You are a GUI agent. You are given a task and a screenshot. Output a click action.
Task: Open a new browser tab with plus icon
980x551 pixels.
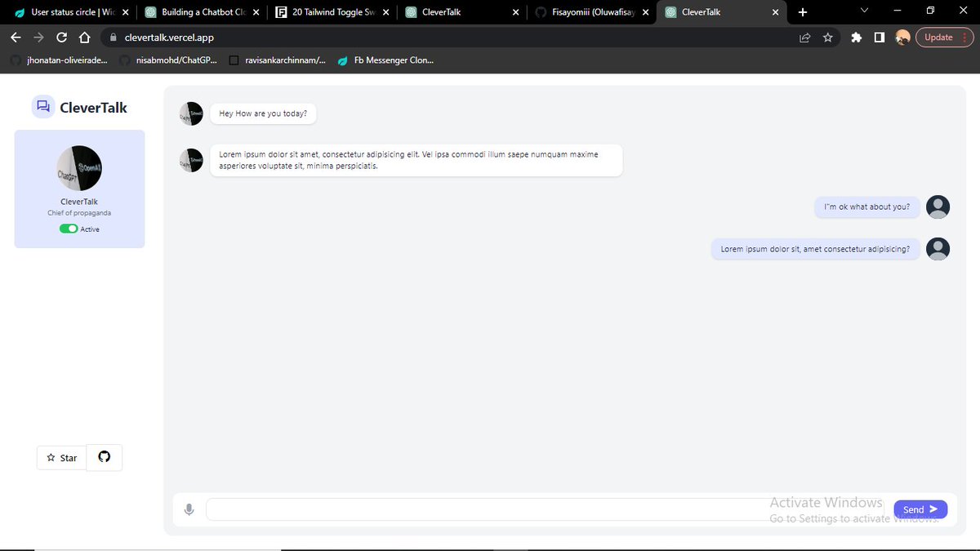point(802,12)
